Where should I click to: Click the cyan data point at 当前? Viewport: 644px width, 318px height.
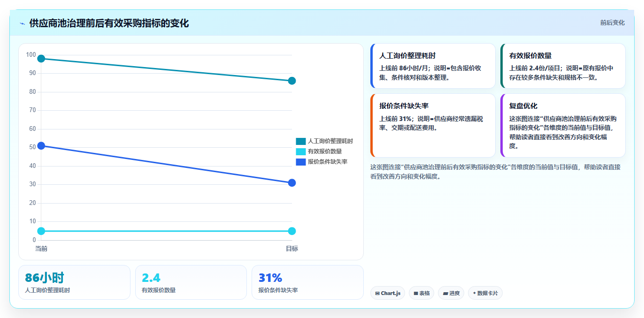[41, 231]
